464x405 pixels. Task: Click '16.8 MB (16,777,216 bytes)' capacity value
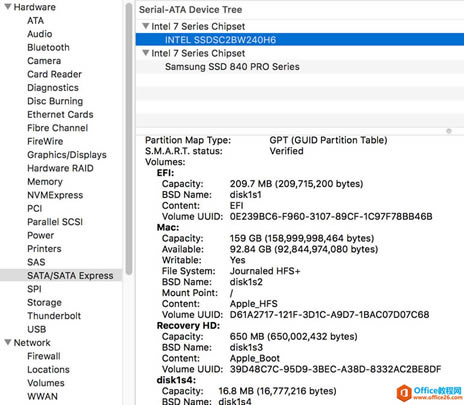277,391
